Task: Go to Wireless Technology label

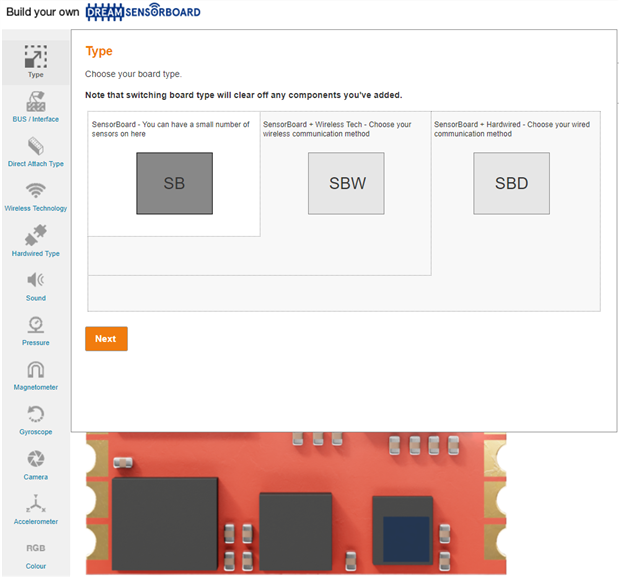Action: pyautogui.click(x=36, y=208)
